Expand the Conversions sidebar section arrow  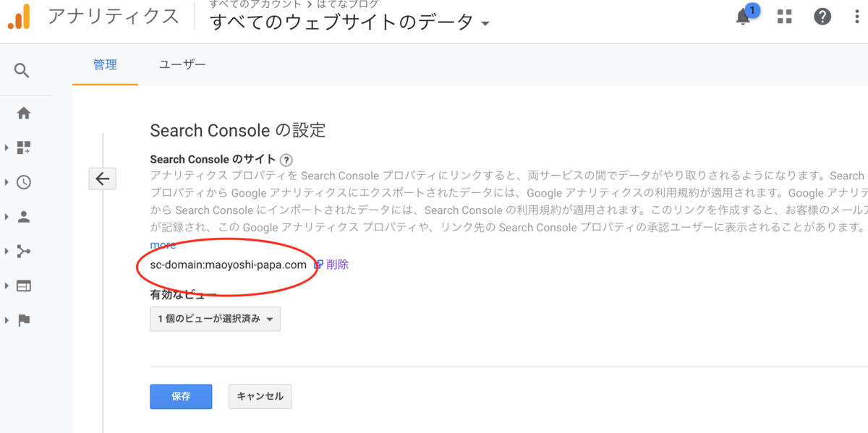(7, 320)
